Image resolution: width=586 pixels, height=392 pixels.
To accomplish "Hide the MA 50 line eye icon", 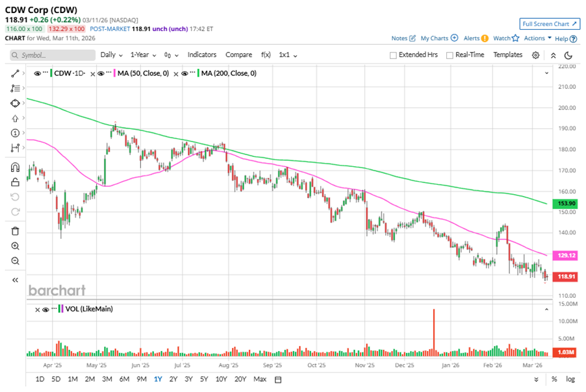I will pyautogui.click(x=101, y=73).
